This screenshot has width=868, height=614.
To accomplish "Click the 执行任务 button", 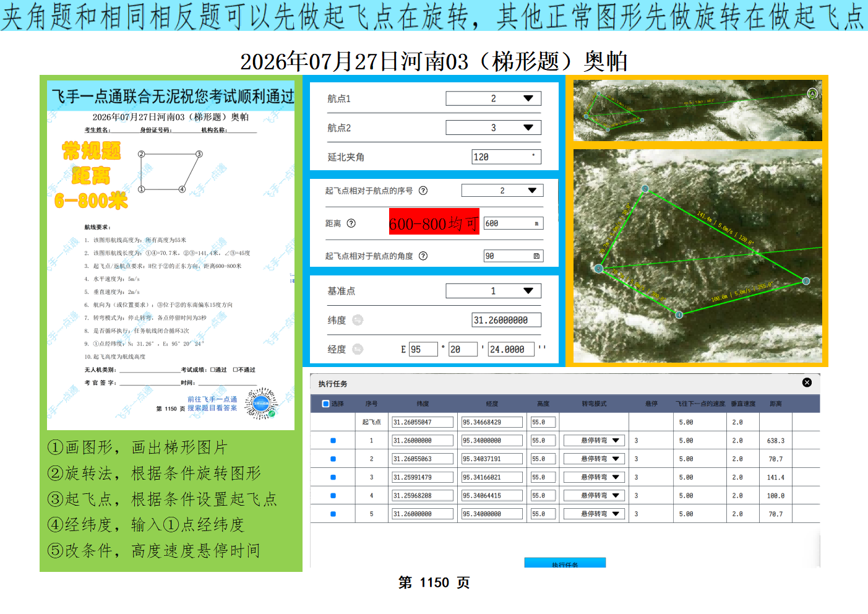I will [x=565, y=563].
